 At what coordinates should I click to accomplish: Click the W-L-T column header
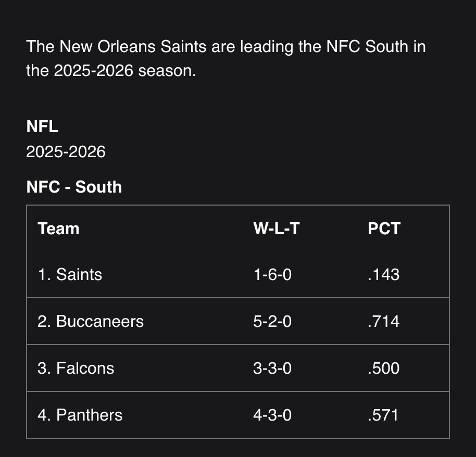tap(276, 228)
